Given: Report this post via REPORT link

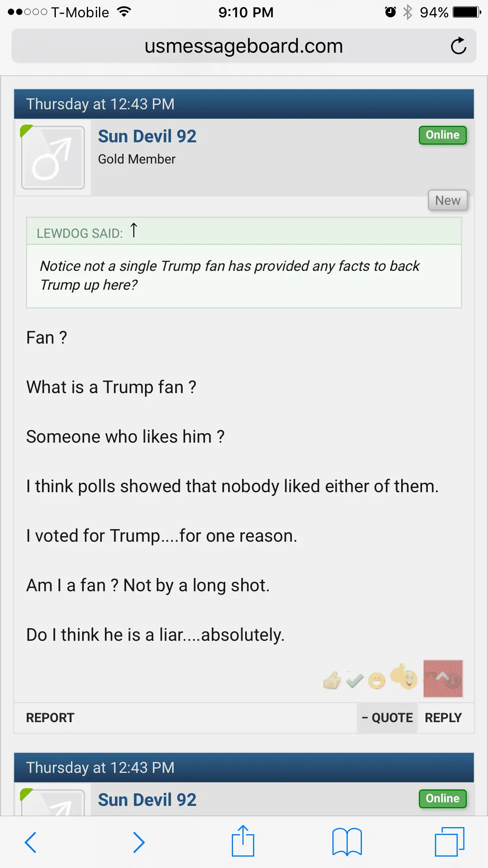Looking at the screenshot, I should pyautogui.click(x=50, y=718).
